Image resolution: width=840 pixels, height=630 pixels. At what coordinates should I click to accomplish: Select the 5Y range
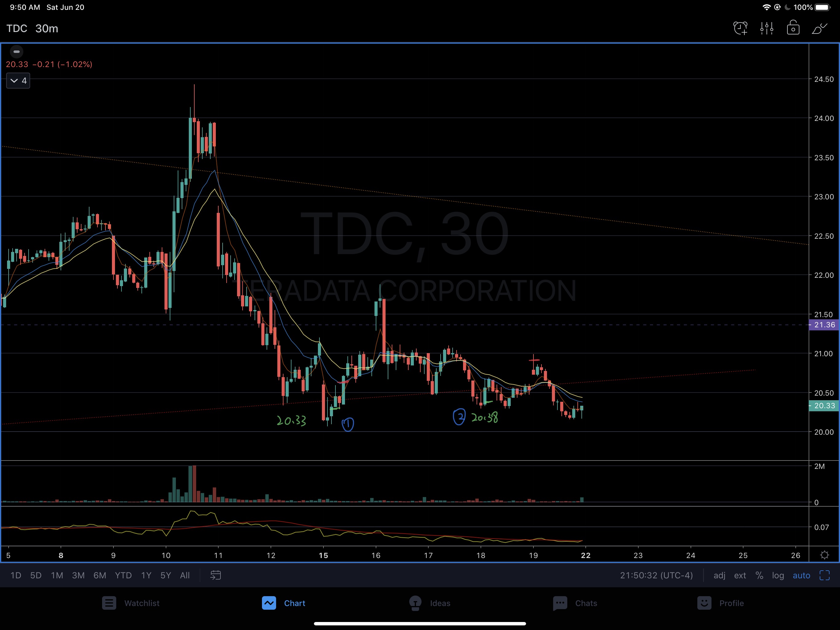165,575
